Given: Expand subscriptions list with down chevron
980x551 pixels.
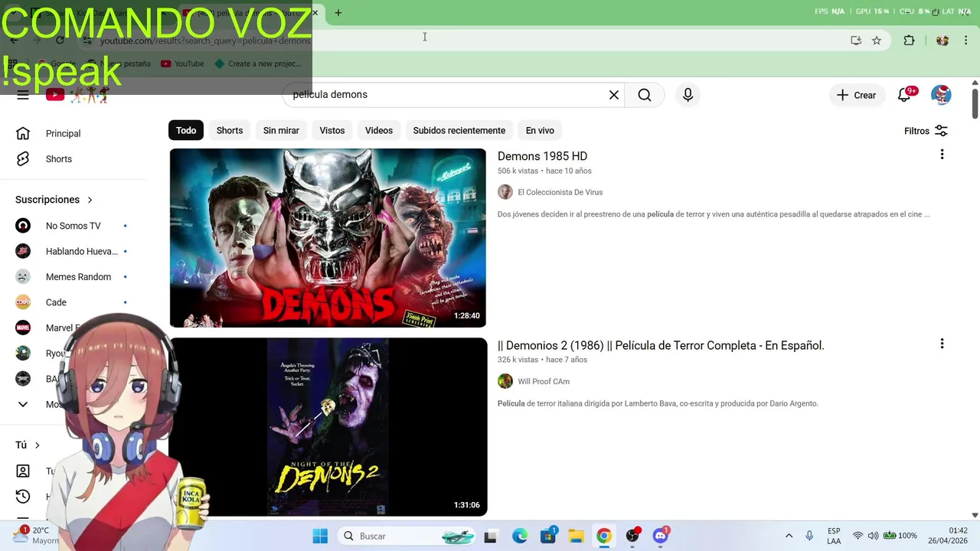Looking at the screenshot, I should (x=23, y=404).
